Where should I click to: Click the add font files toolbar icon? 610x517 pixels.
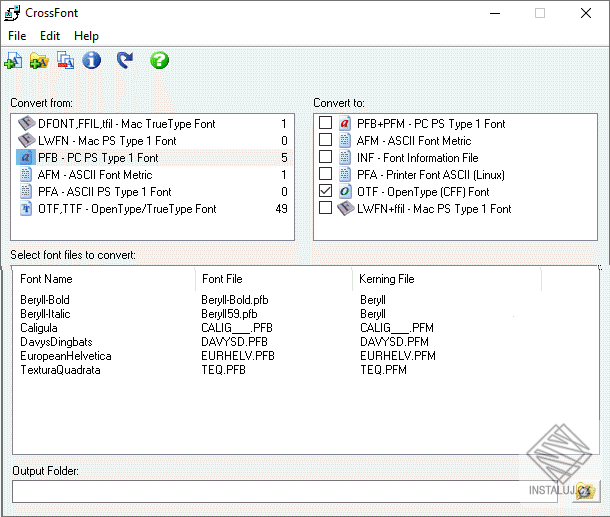point(13,61)
